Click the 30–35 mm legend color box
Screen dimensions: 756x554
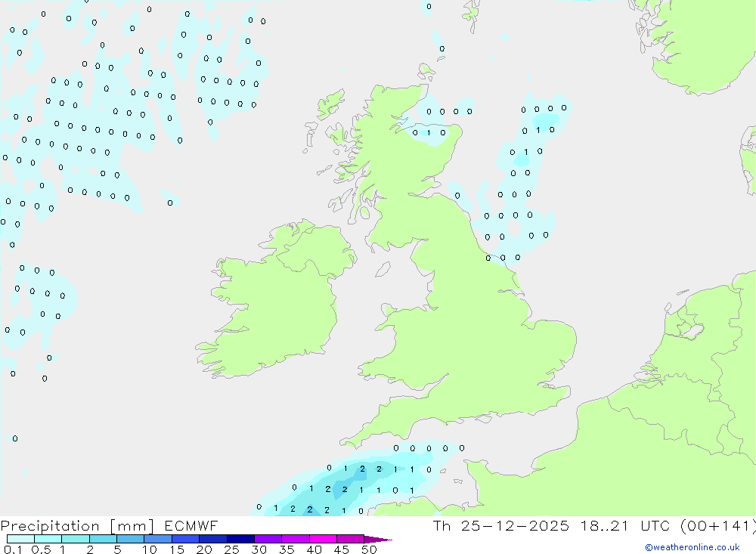point(268,539)
